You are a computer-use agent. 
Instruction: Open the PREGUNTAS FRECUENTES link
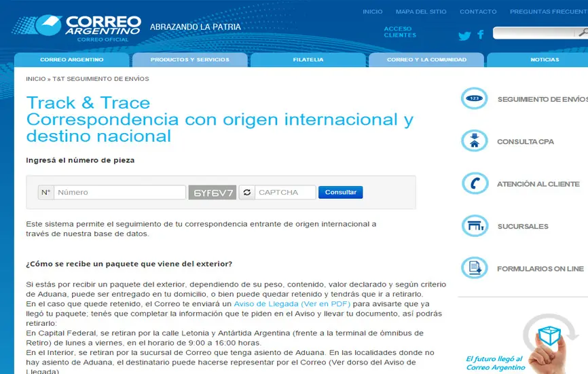549,12
